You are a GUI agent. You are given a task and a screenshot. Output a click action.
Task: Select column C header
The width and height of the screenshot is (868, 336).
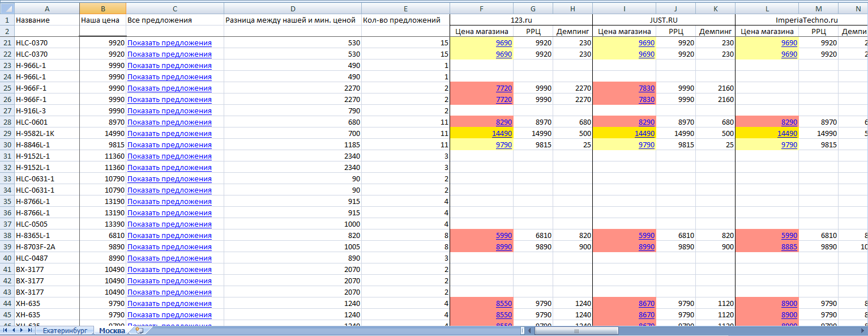(x=175, y=8)
